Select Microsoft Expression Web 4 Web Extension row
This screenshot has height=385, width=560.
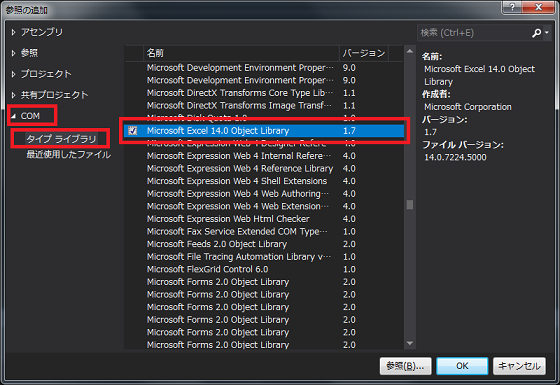click(264, 206)
